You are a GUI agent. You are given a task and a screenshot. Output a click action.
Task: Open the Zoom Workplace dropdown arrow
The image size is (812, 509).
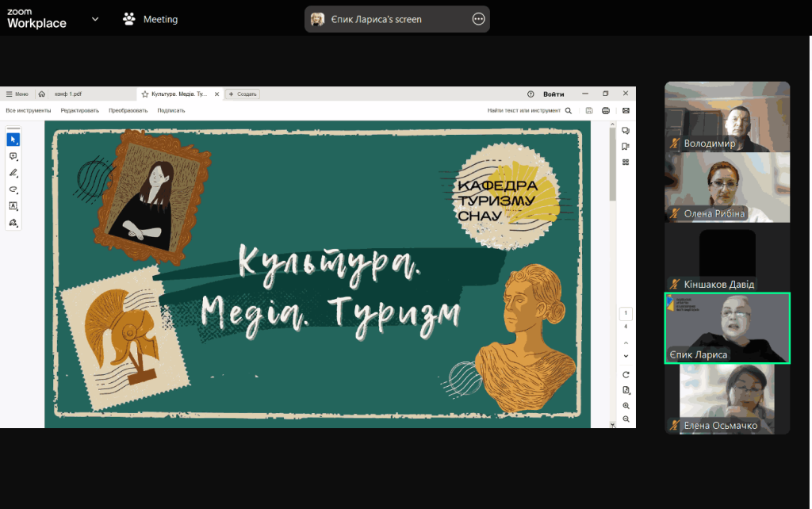coord(95,19)
